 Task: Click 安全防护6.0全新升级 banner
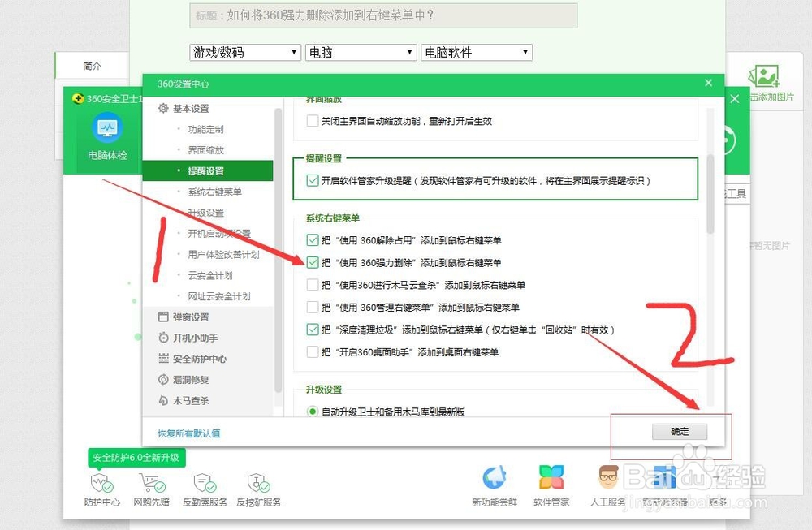click(136, 458)
